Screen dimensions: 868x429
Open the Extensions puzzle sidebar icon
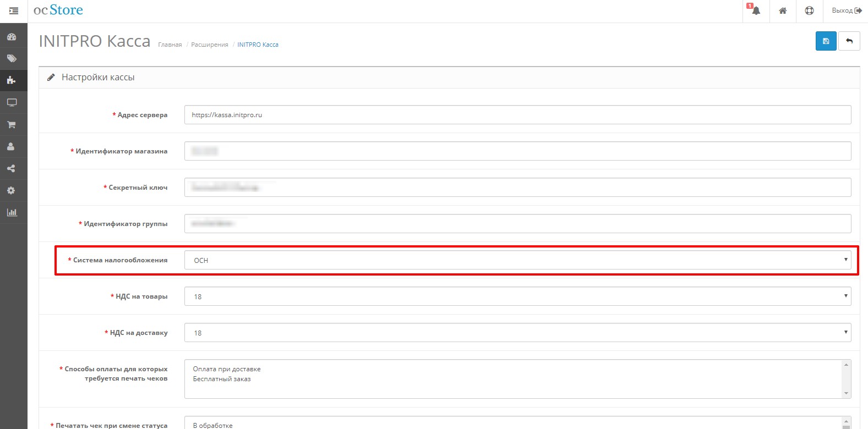tap(12, 80)
